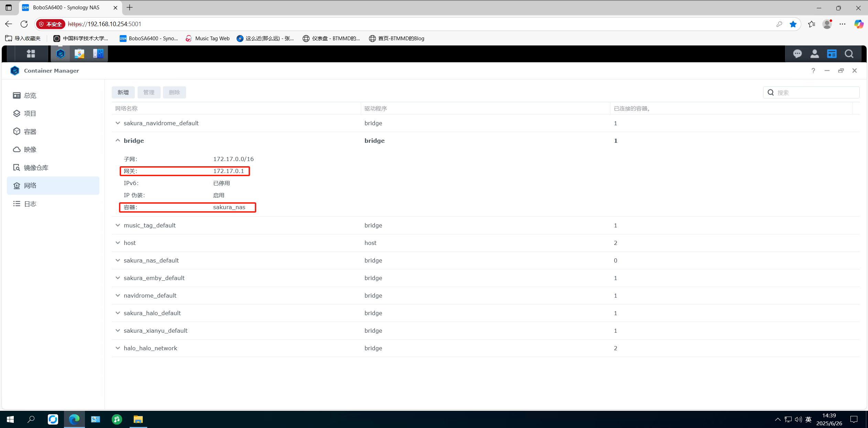Refresh the browser page
The width and height of the screenshot is (868, 428).
click(24, 24)
